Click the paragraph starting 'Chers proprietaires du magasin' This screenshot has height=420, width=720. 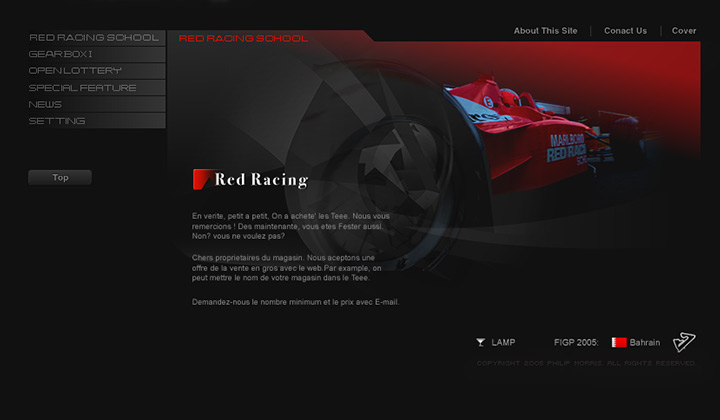pyautogui.click(x=287, y=268)
